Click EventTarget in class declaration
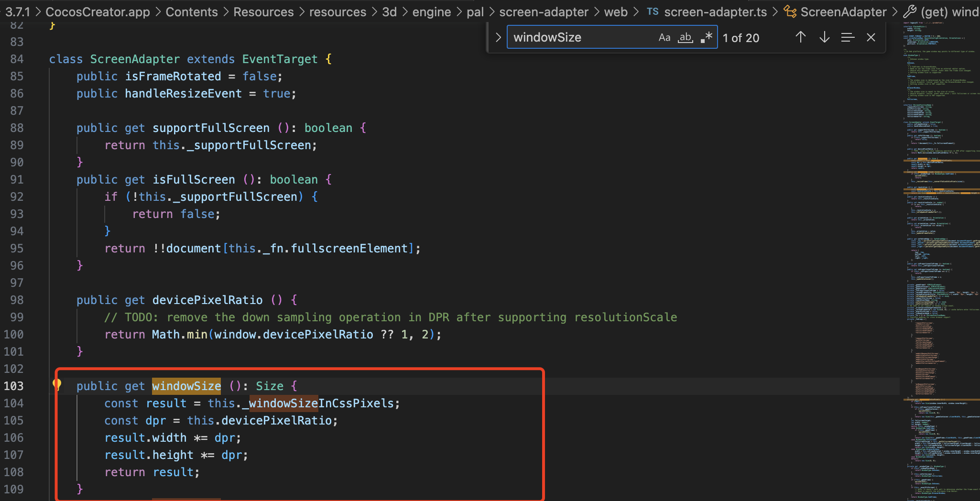The image size is (980, 501). (280, 59)
